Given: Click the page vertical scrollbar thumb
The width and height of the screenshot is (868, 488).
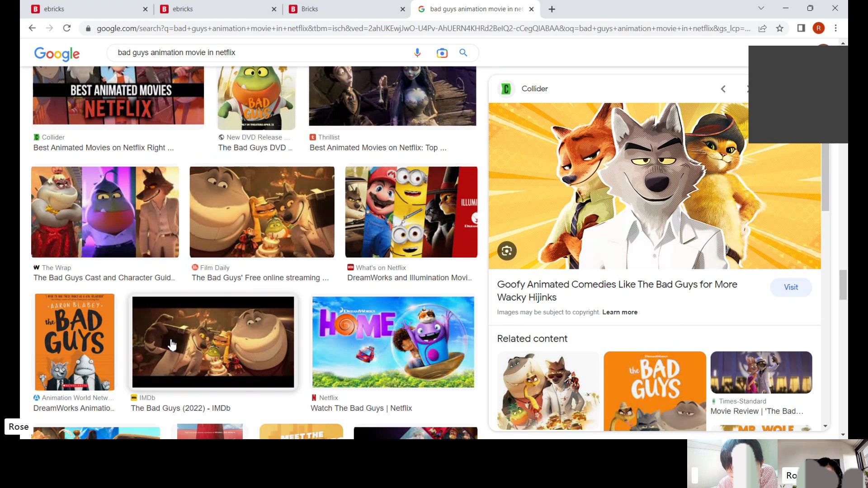Looking at the screenshot, I should (843, 285).
